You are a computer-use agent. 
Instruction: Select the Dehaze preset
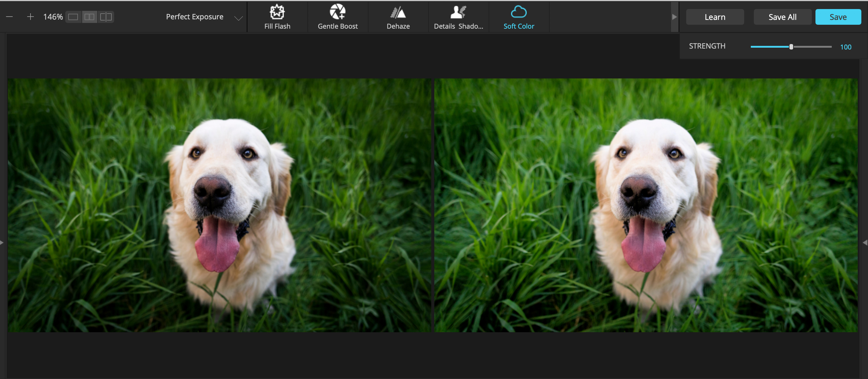[398, 17]
